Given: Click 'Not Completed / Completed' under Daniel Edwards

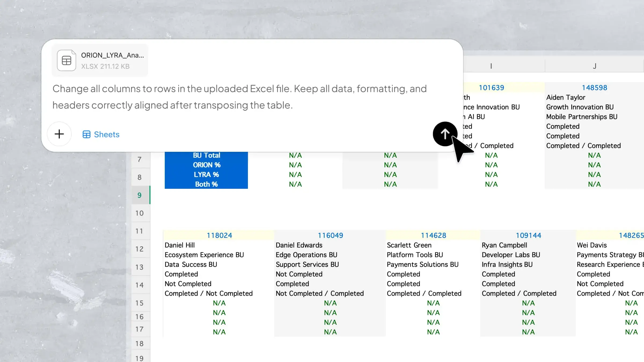Looking at the screenshot, I should 320,293.
